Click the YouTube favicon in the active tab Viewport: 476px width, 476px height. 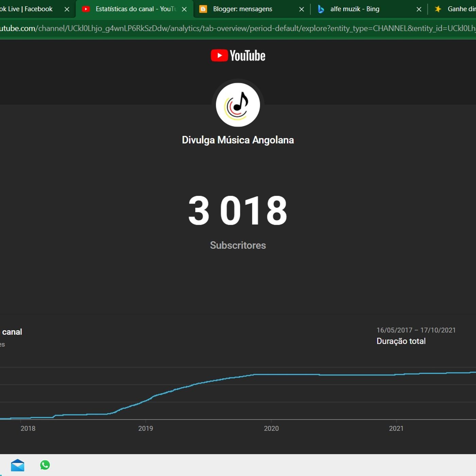point(86,9)
